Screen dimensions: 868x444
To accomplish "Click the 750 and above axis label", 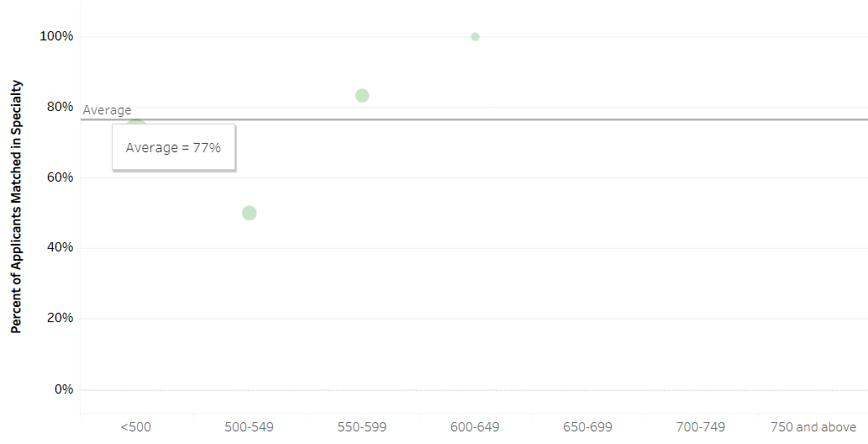I will (813, 427).
